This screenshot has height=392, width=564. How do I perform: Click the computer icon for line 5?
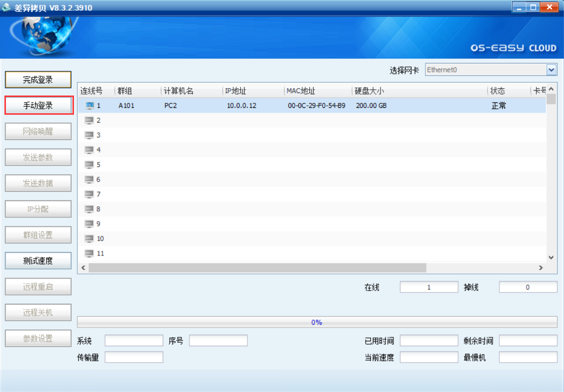89,164
